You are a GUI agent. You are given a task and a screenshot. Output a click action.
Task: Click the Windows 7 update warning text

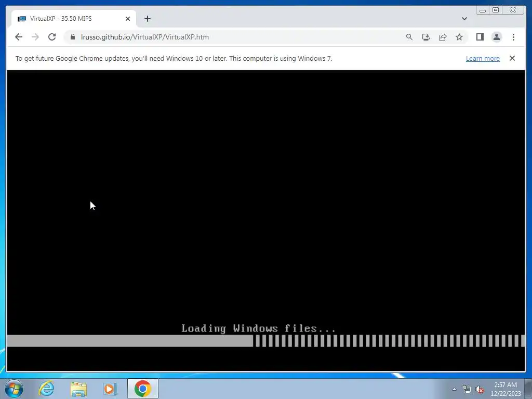(x=174, y=58)
